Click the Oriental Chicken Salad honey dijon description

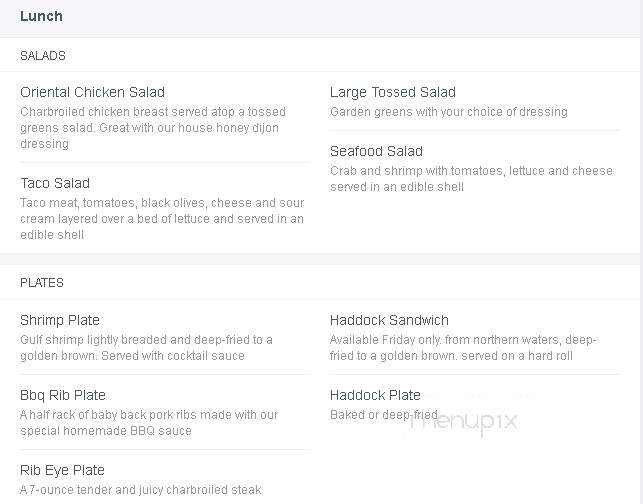153,128
